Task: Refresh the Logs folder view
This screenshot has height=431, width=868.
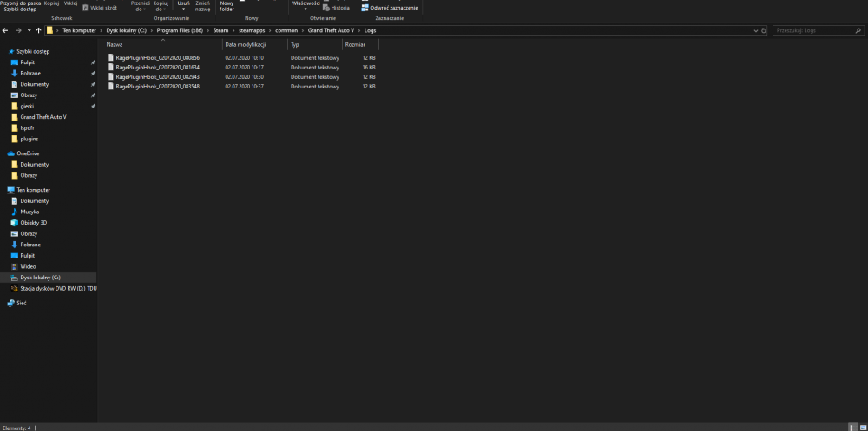Action: (763, 30)
